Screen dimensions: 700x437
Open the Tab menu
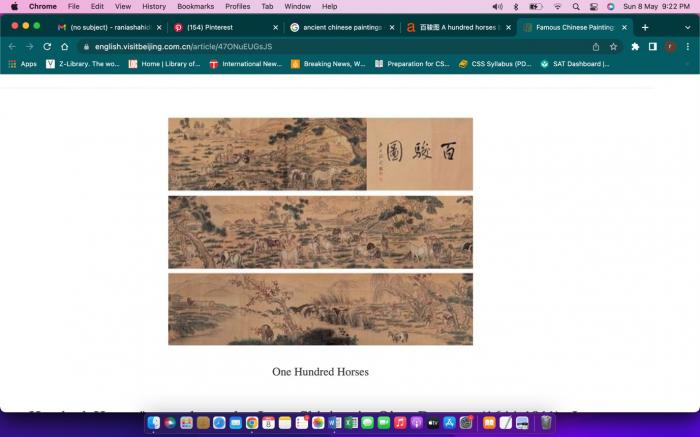(x=267, y=6)
